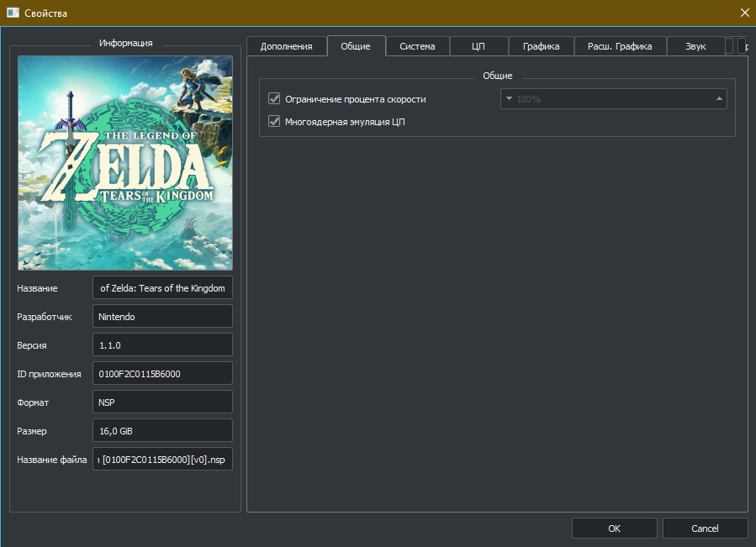Open the Система tab
This screenshot has height=547, width=756.
pyautogui.click(x=418, y=46)
